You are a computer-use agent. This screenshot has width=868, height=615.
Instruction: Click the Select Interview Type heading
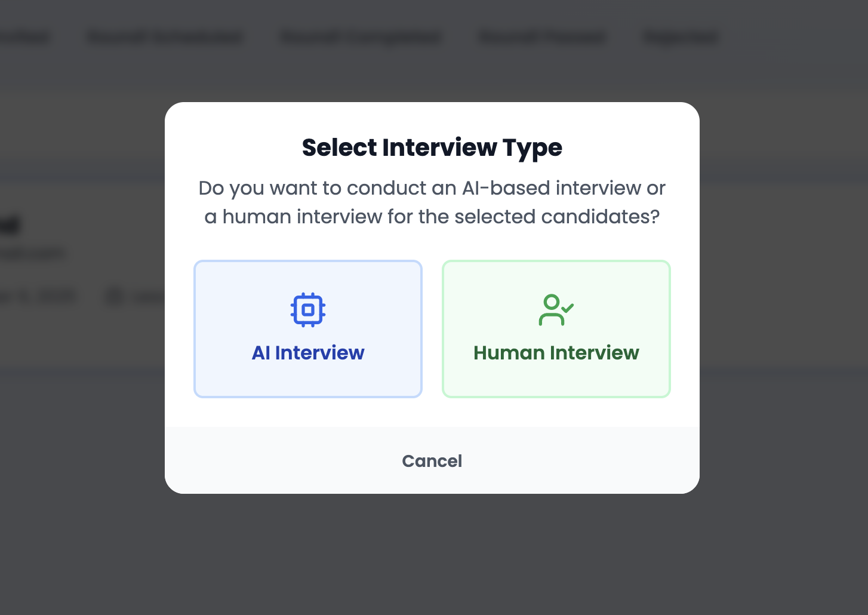432,147
